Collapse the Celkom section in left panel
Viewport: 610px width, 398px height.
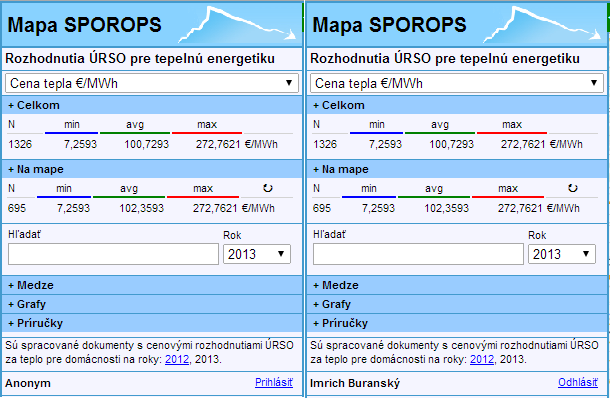pos(152,105)
